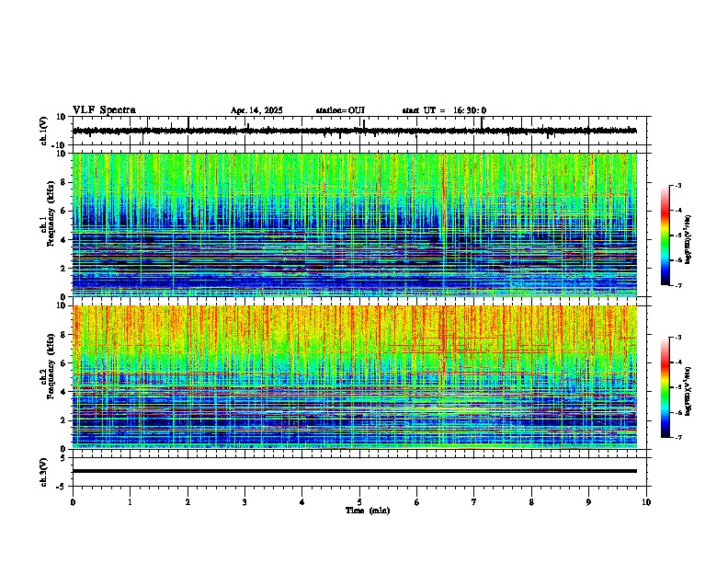Image resolution: width=728 pixels, height=563 pixels.
Task: Click the "-3" label on ch.1 color bar
Action: click(x=677, y=185)
